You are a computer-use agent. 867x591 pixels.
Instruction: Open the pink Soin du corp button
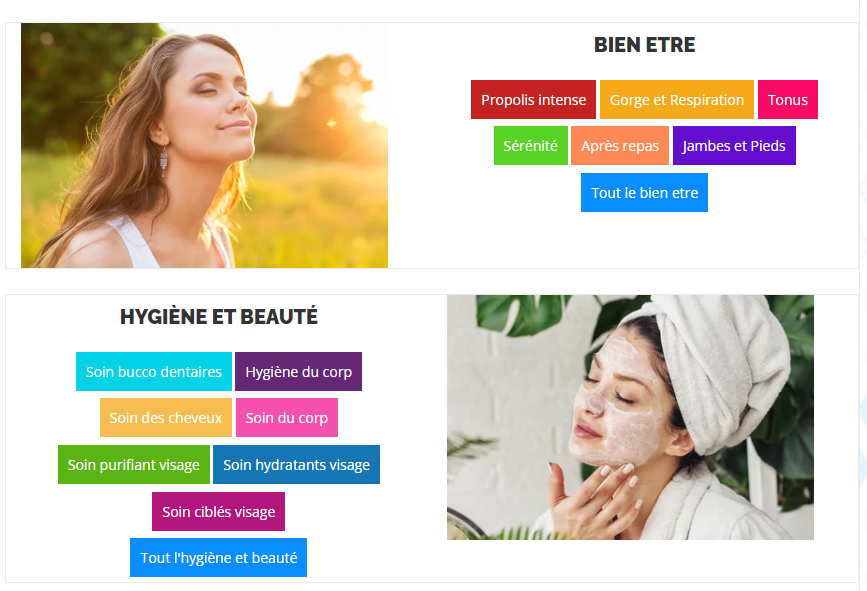tap(286, 417)
